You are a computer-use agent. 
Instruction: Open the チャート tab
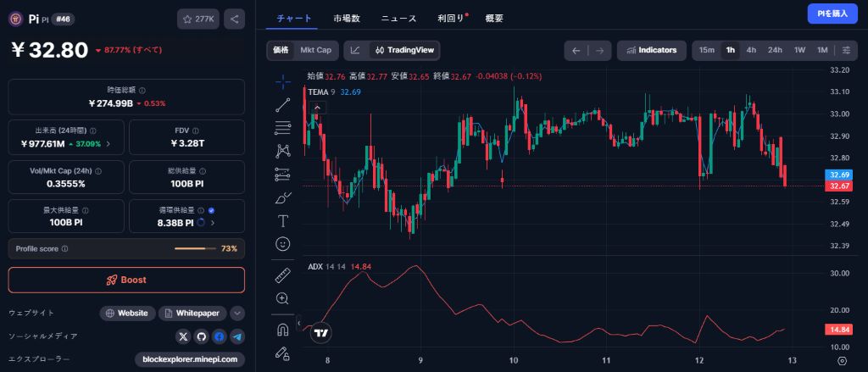tap(294, 19)
